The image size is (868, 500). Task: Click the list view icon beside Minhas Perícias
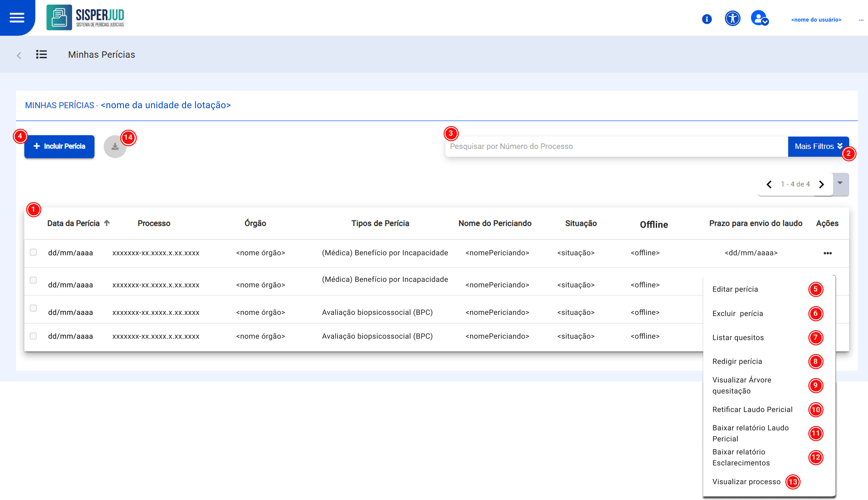click(42, 55)
